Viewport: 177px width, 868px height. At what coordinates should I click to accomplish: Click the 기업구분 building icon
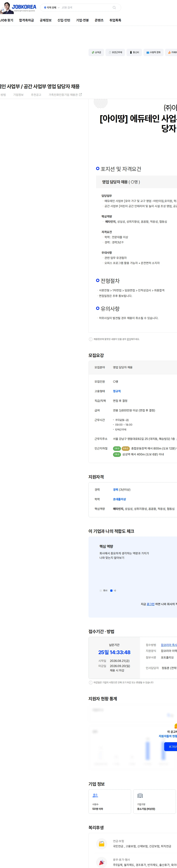140,795
